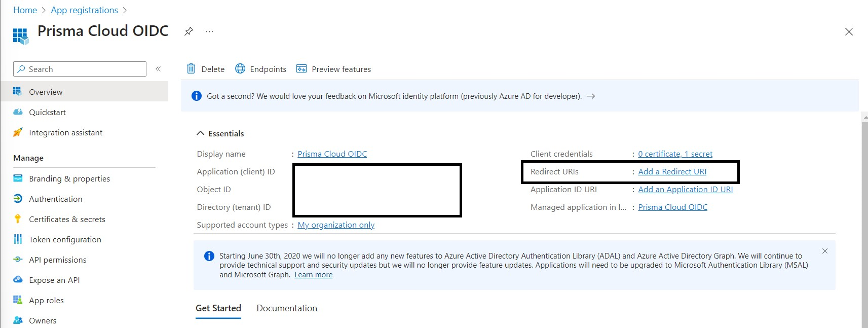Open the feedback arrow in the banner
Viewport: 868px width, 328px height.
pos(591,96)
